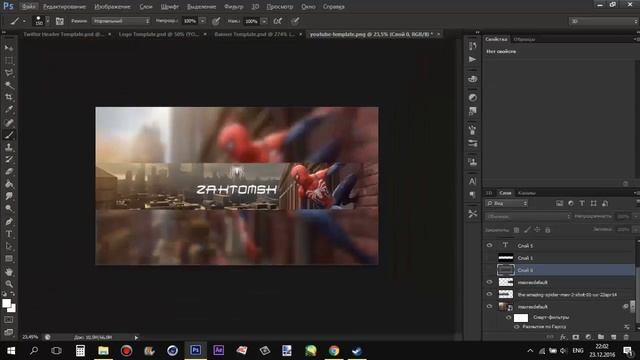Select the Crop tool in toolbar
The width and height of the screenshot is (640, 360).
(9, 97)
